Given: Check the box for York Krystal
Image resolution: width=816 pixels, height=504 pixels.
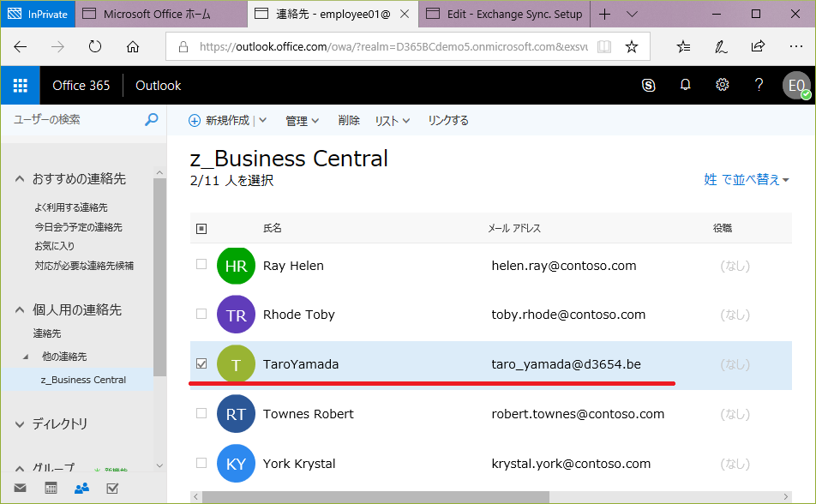Looking at the screenshot, I should (201, 463).
